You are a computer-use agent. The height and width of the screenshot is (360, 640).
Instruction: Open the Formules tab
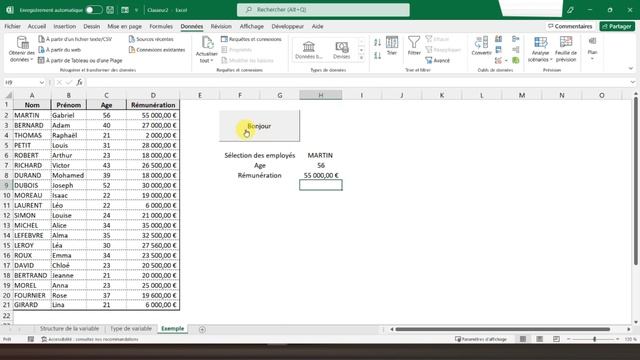[161, 26]
